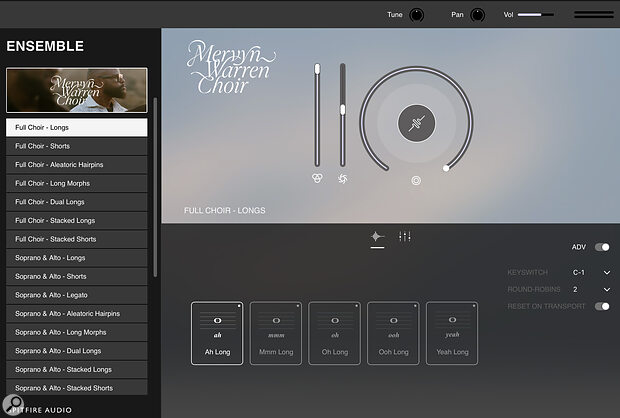Click the corner dot on Oh Long card
This screenshot has width=620, height=418.
click(x=356, y=306)
